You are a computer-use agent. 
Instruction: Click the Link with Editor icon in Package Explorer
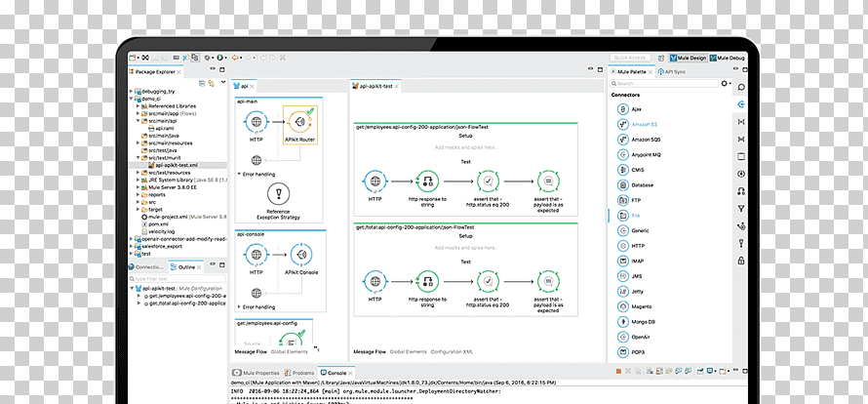pos(211,84)
